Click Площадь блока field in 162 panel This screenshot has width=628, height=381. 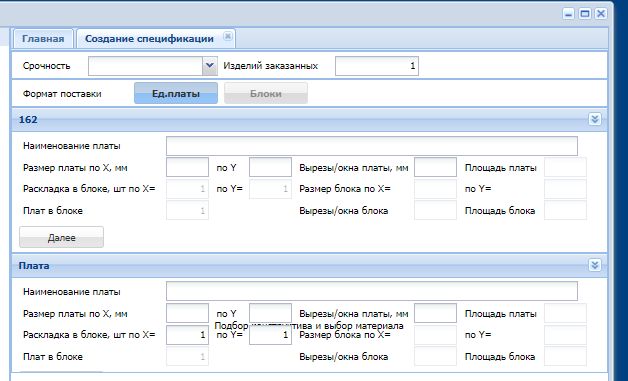pyautogui.click(x=565, y=210)
